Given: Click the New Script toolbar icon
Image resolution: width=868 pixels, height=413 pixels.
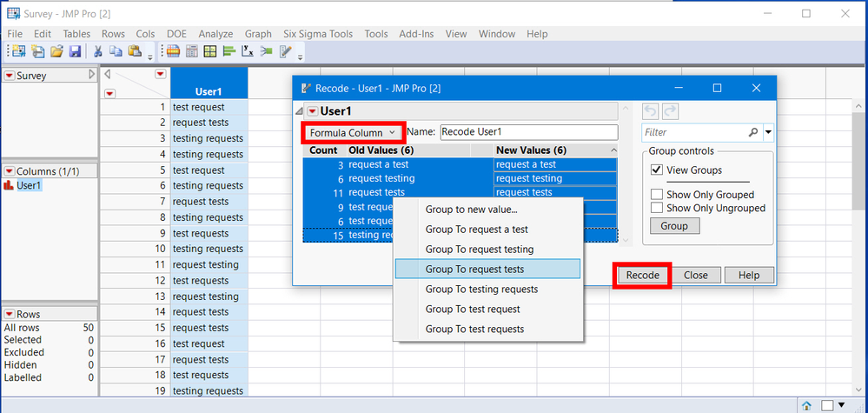Looking at the screenshot, I should (37, 51).
